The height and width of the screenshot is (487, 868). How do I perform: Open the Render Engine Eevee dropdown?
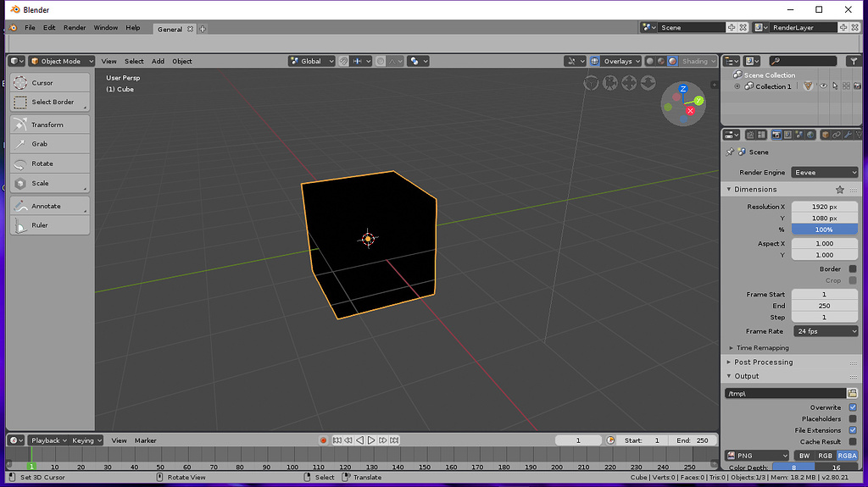(x=824, y=173)
